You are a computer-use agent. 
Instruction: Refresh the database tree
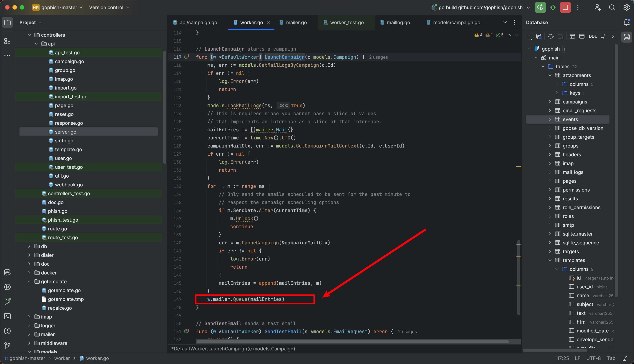click(x=551, y=37)
